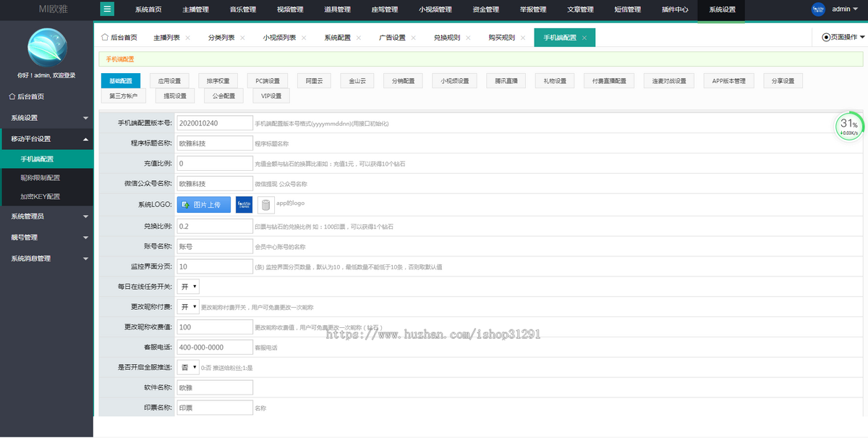Open 主播管理 in top navigation
This screenshot has width=868, height=438.
coord(195,9)
